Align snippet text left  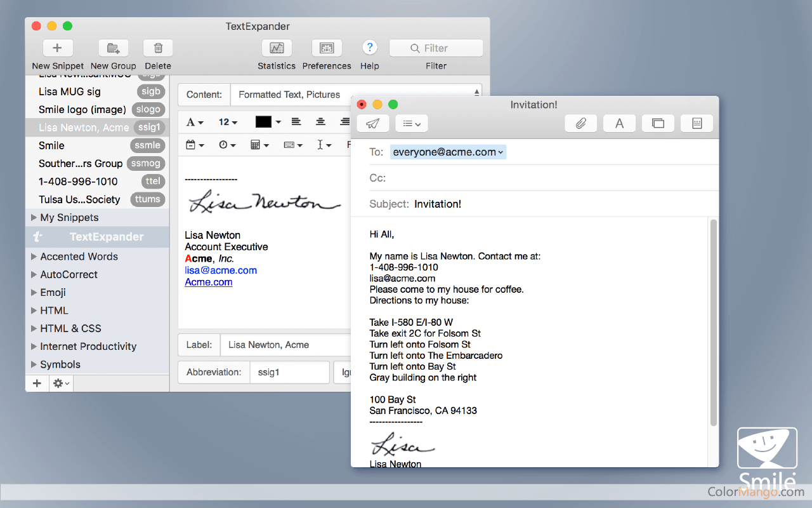point(296,122)
